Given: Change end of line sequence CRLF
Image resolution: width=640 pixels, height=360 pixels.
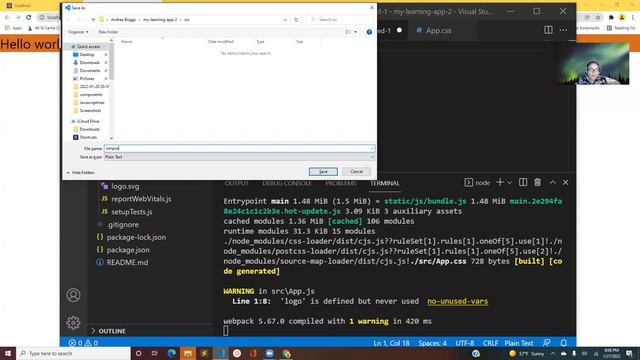Looking at the screenshot, I should pyautogui.click(x=490, y=343).
